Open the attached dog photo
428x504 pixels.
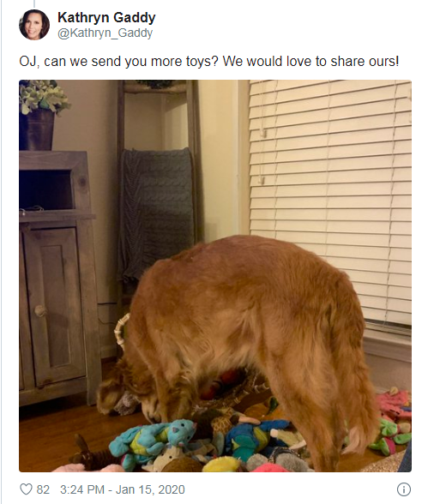click(x=215, y=276)
